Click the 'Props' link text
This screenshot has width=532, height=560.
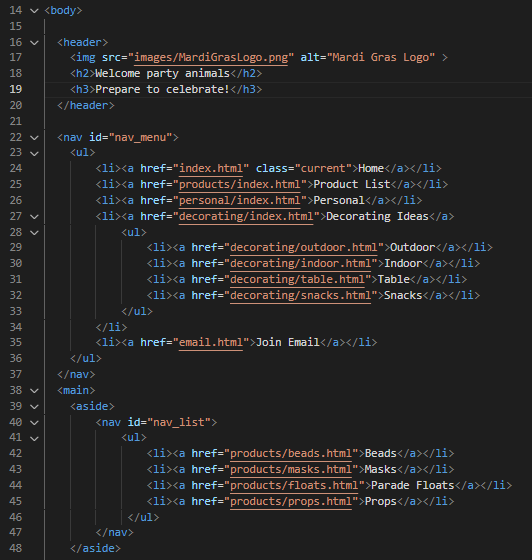[x=381, y=501]
